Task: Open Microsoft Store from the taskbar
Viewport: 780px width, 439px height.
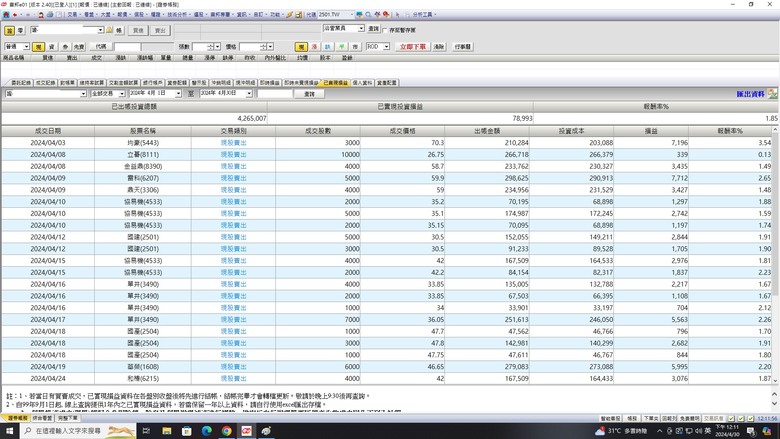Action: pyautogui.click(x=187, y=431)
